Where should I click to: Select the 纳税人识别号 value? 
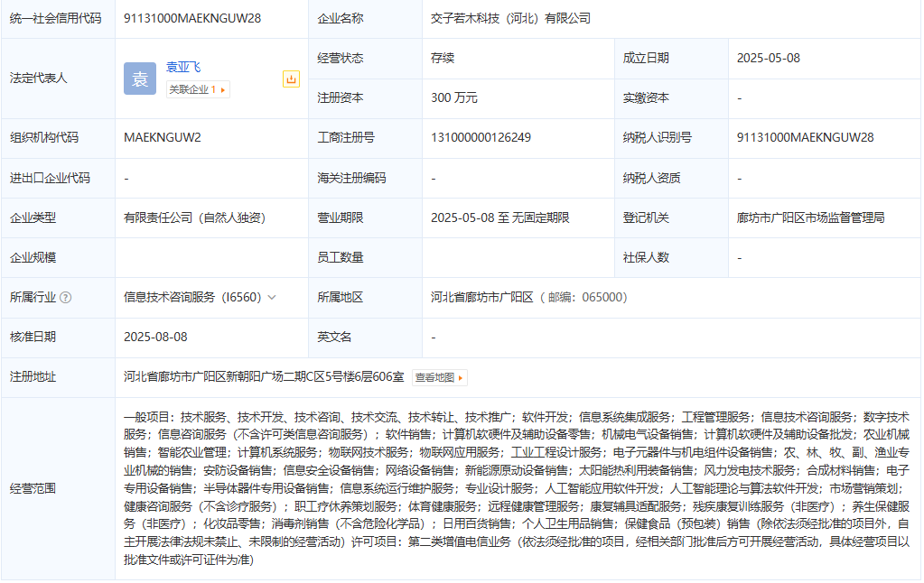[x=805, y=137]
